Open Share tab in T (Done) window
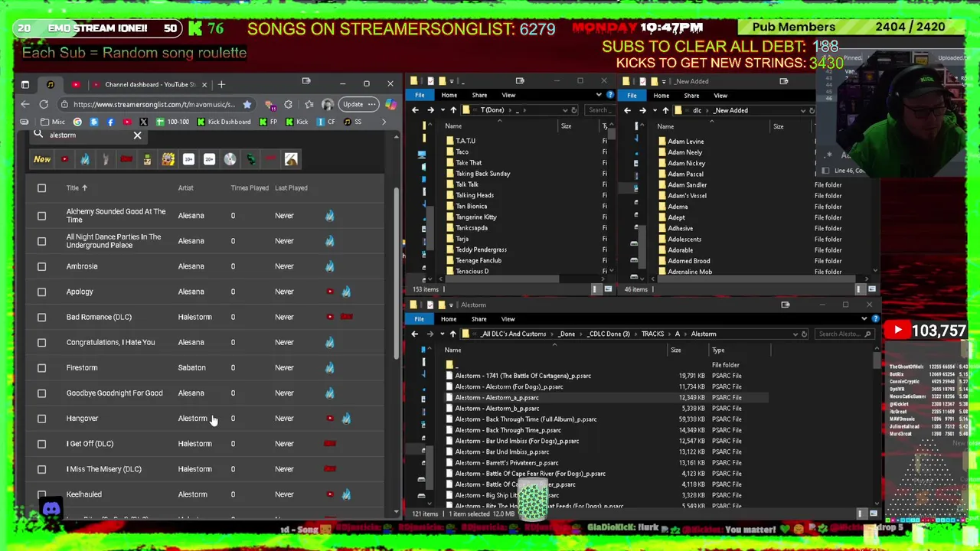Viewport: 980px width, 551px height. (479, 95)
